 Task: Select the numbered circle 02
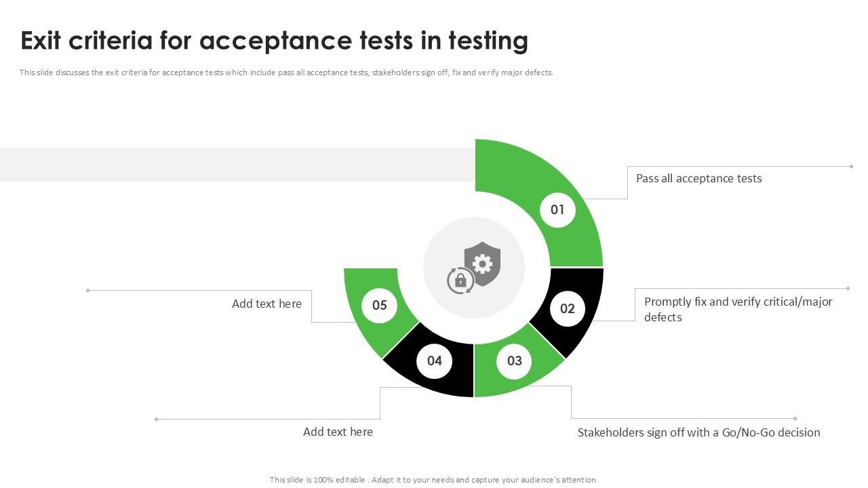(x=567, y=309)
